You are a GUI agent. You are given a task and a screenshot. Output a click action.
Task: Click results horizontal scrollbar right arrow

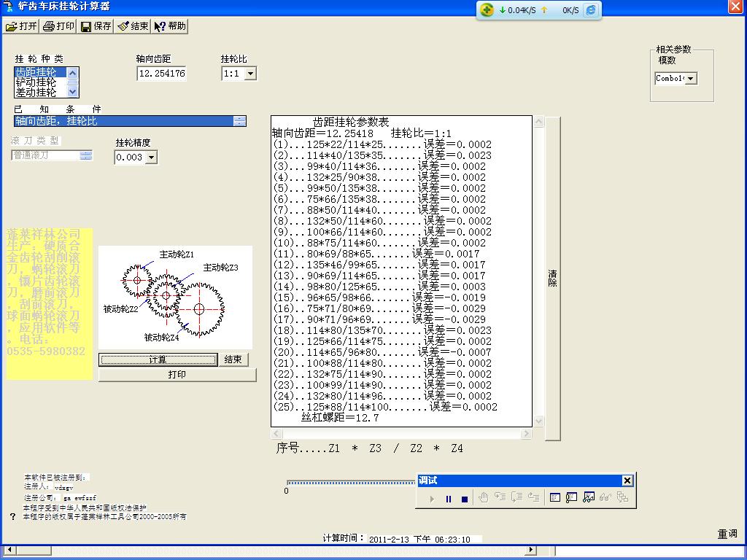526,433
